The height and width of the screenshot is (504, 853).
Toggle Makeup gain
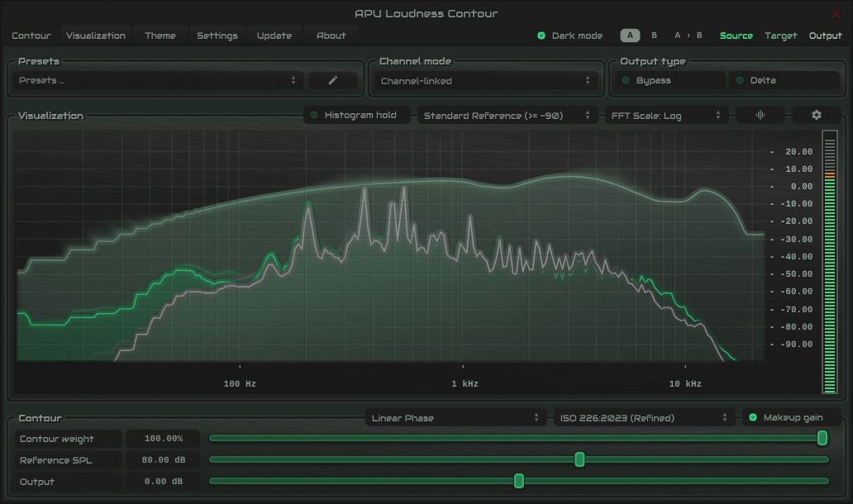(x=792, y=417)
